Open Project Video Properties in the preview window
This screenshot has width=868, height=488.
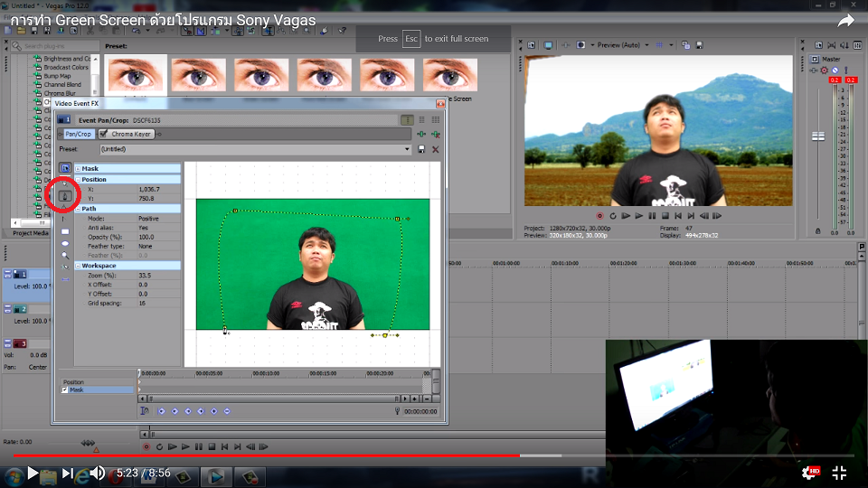(x=532, y=45)
